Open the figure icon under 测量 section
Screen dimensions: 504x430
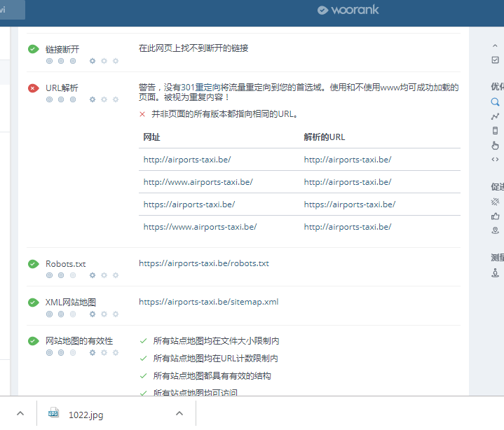495,273
